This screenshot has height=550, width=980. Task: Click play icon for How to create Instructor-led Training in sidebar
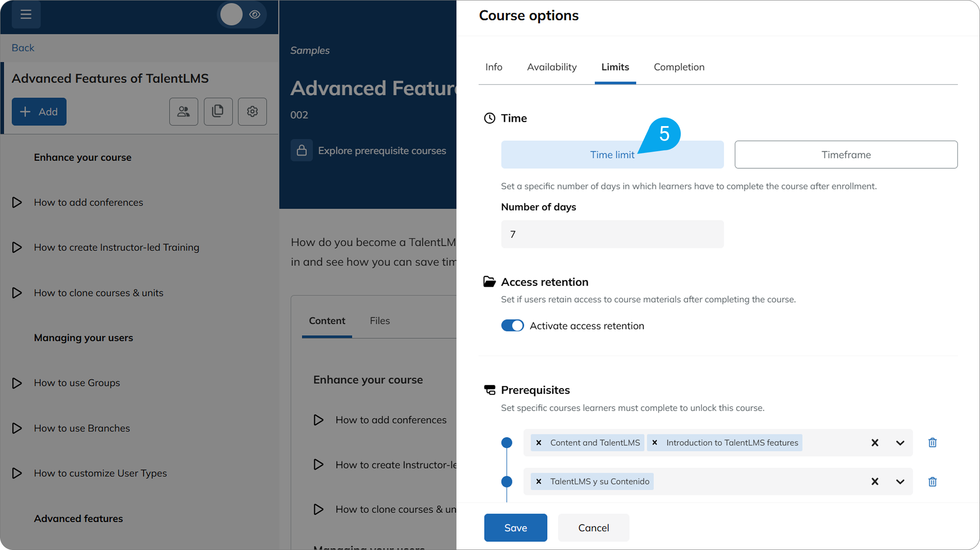pyautogui.click(x=17, y=248)
